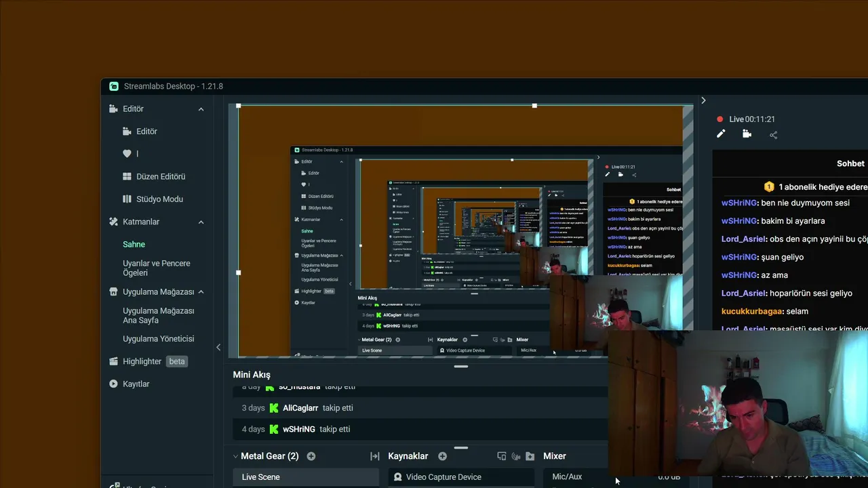Click the gold gift badge in chat
The height and width of the screenshot is (488, 868).
point(769,186)
